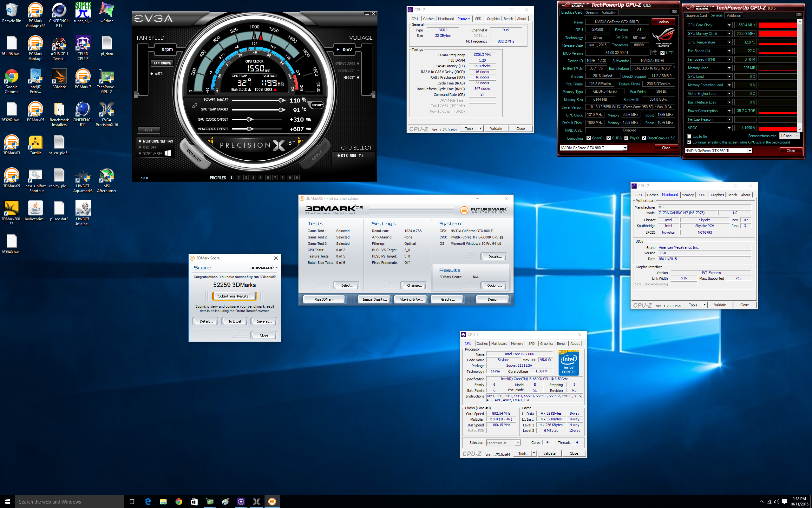812x508 pixels.
Task: Open GPU Temperature sensor dropdown
Action: click(729, 42)
